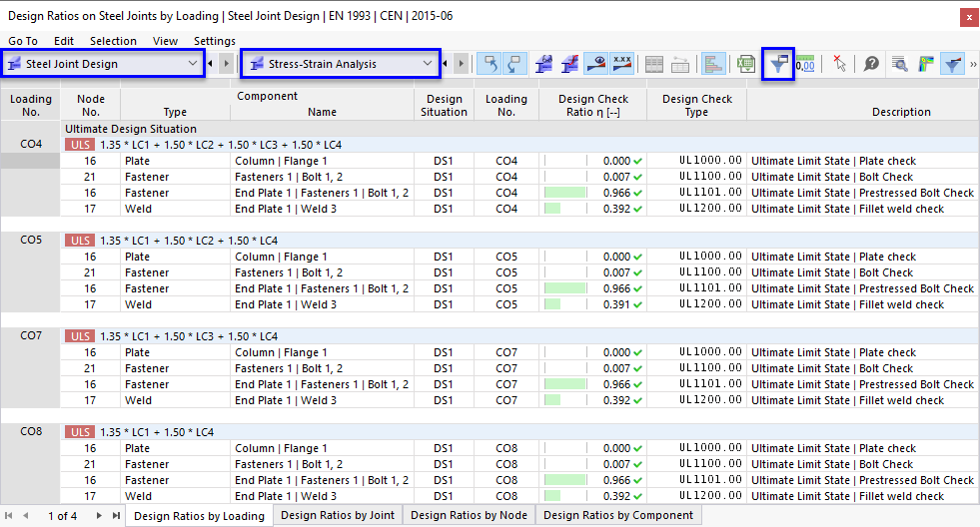Click the green checkmark beside 0.000 in CO8

(637, 448)
